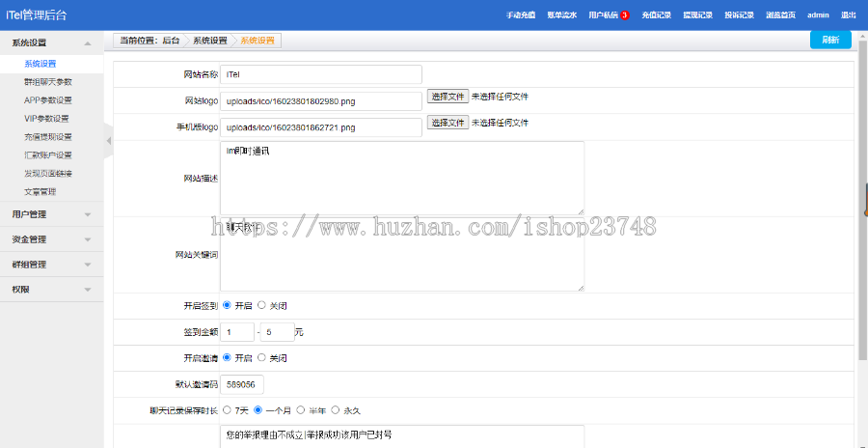This screenshot has height=448, width=868.
Task: Click 选择文件 for 网站logo
Action: point(448,97)
